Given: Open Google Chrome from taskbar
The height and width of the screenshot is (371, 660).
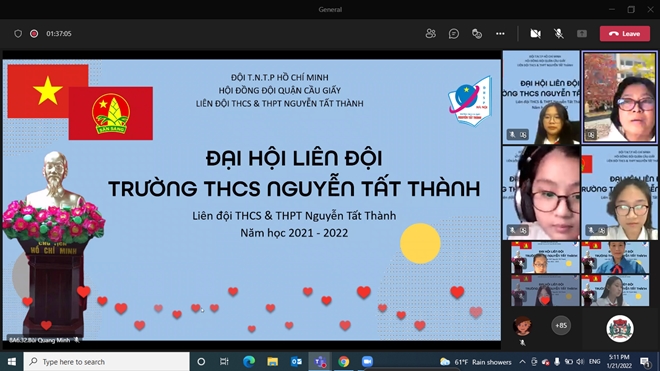Looking at the screenshot, I should [343, 362].
